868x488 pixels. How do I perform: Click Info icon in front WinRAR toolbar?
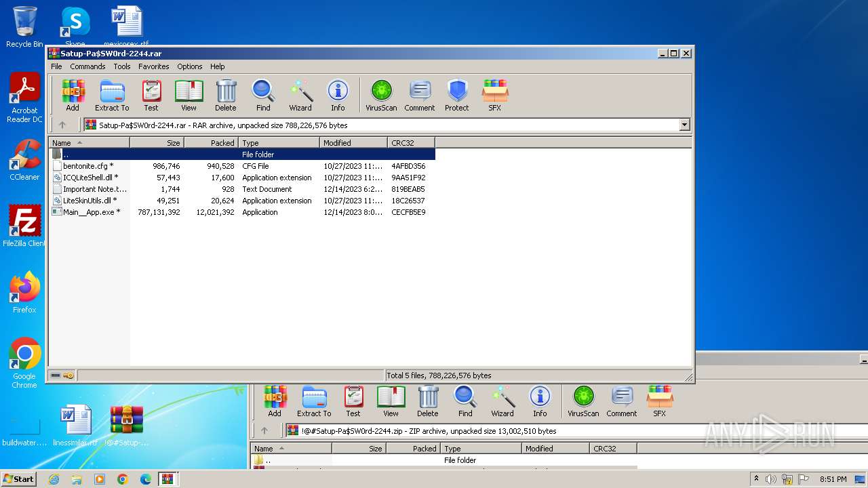[338, 96]
